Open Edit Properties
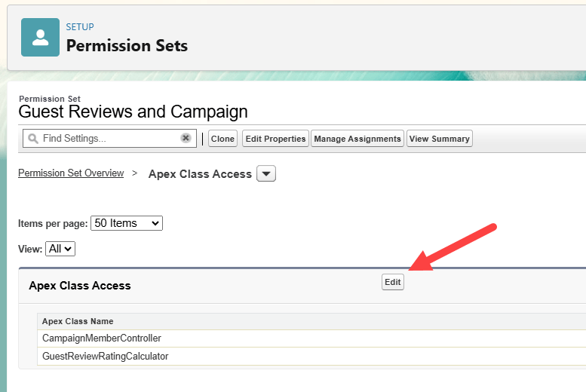The width and height of the screenshot is (586, 392). point(275,139)
